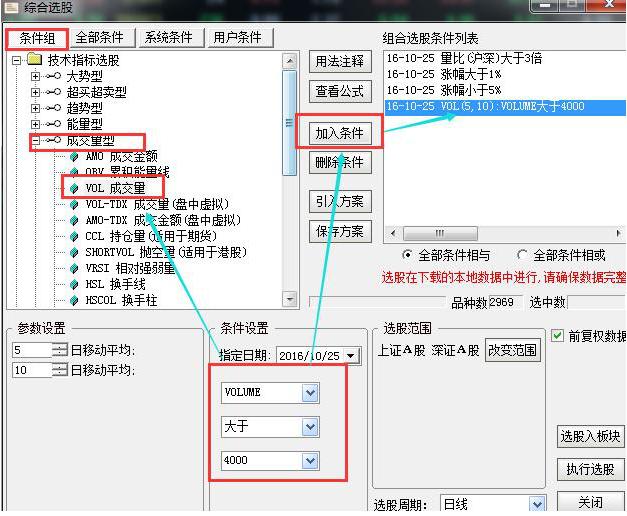
Task: Click the VOL-TDX indicator icon
Action: [x=74, y=204]
